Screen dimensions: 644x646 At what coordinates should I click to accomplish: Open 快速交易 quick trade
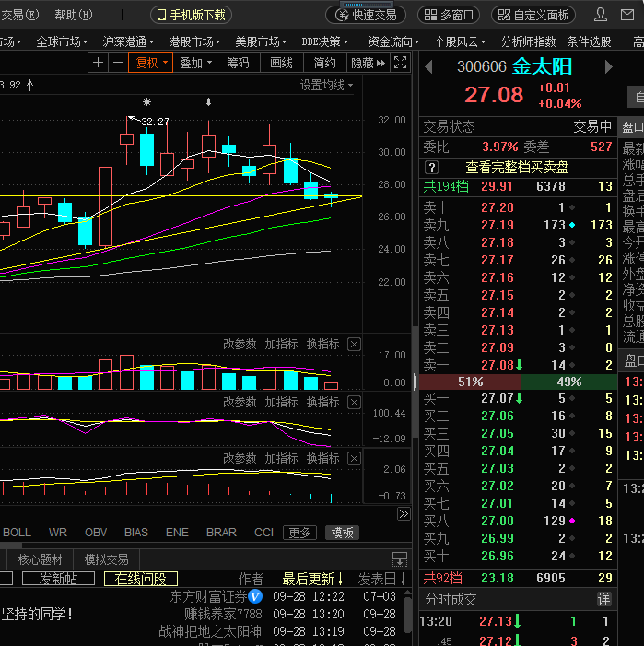tap(366, 16)
